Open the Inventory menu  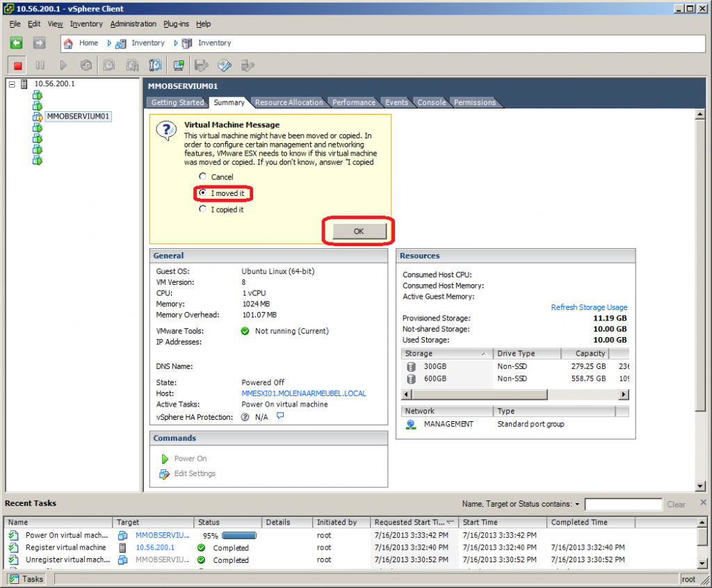pyautogui.click(x=86, y=24)
